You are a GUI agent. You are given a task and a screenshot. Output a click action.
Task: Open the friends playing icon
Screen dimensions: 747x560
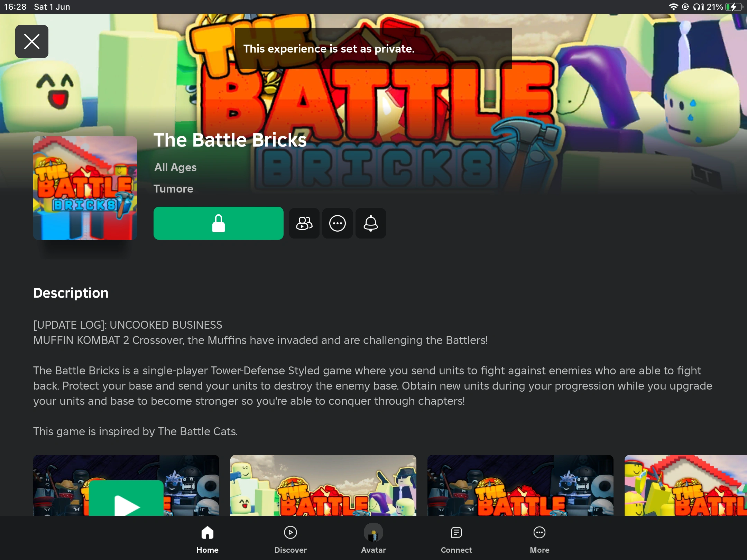click(304, 223)
